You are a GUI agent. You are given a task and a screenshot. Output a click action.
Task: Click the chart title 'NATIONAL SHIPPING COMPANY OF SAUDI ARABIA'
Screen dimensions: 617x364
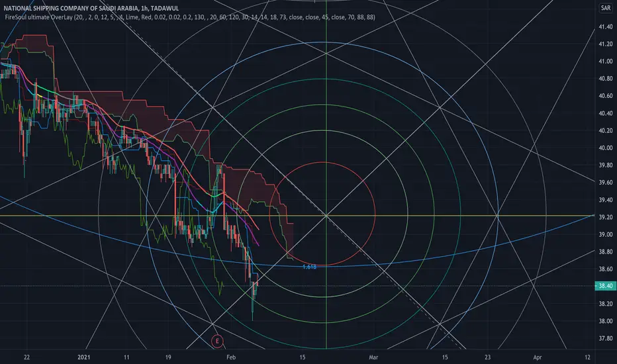(x=71, y=8)
